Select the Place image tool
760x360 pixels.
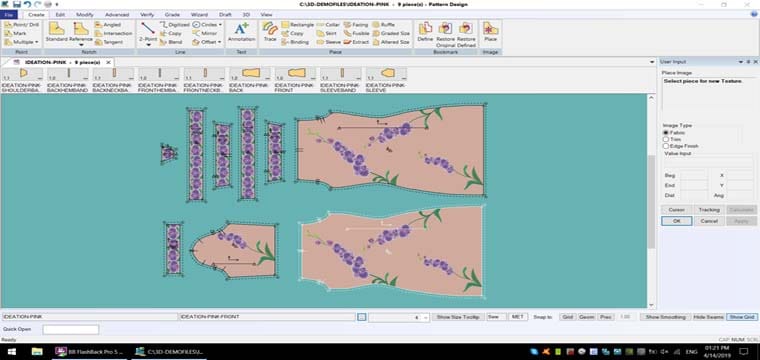click(x=491, y=32)
